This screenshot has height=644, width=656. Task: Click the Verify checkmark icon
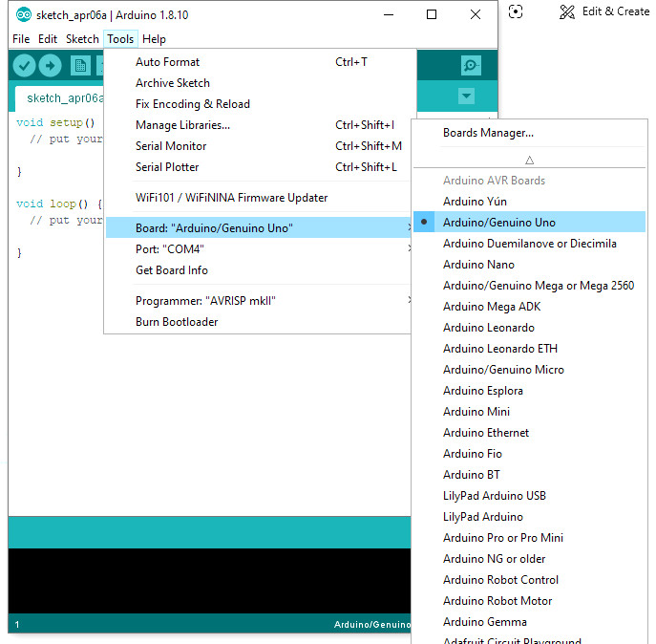point(24,66)
